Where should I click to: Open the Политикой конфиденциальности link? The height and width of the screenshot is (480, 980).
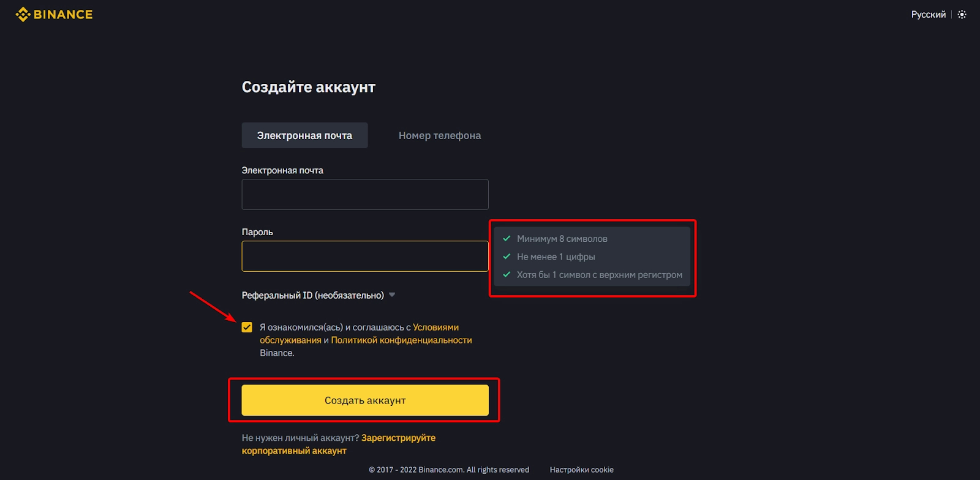coord(402,340)
